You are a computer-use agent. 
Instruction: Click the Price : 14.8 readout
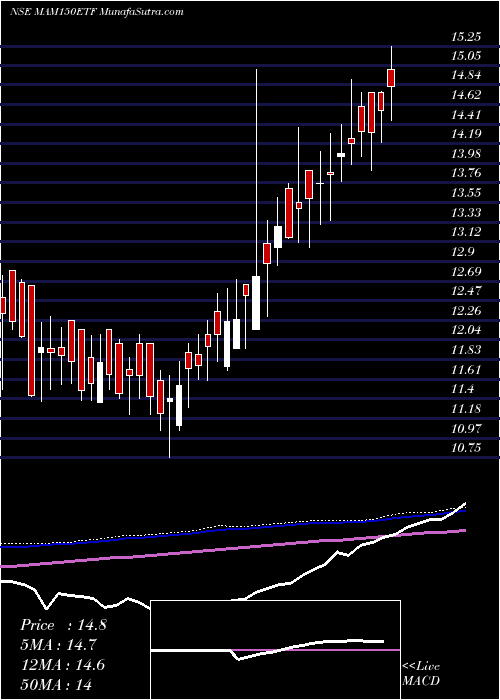tap(63, 625)
